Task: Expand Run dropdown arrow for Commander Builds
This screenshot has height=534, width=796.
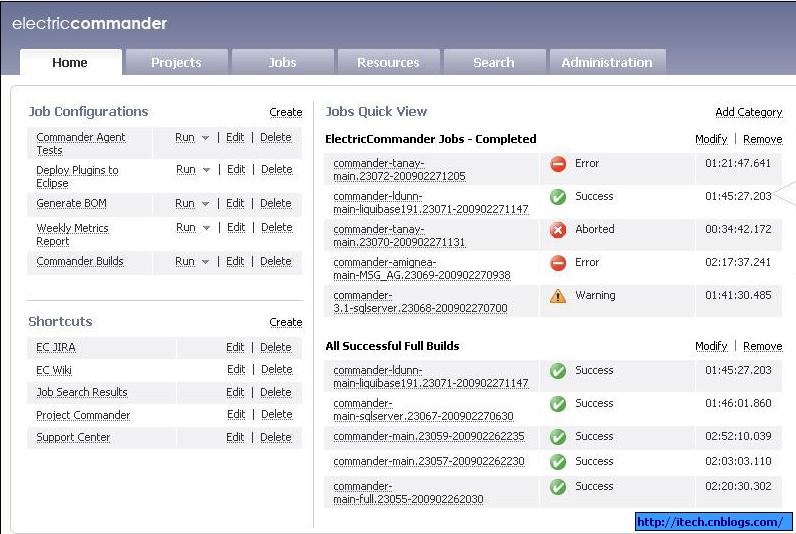Action: pyautogui.click(x=205, y=261)
